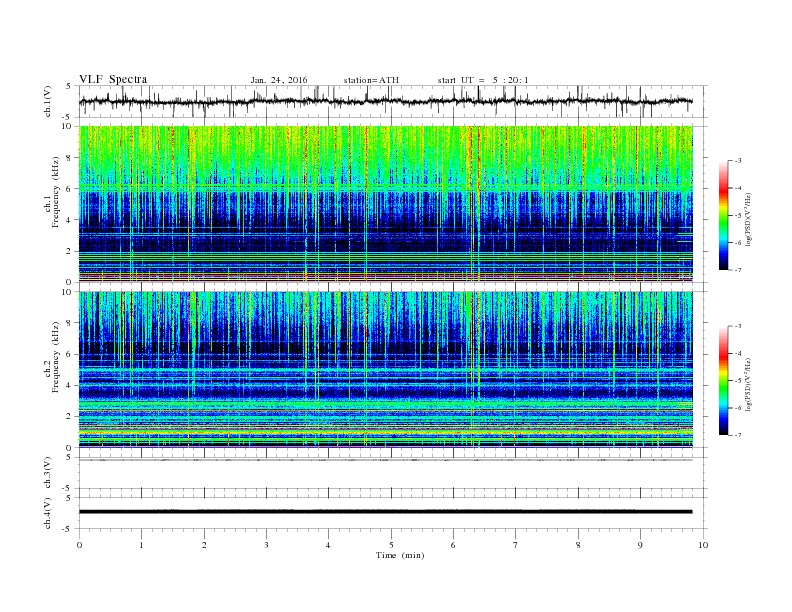Click the "Time (min)" x-axis label
The height and width of the screenshot is (612, 792).
click(x=400, y=555)
